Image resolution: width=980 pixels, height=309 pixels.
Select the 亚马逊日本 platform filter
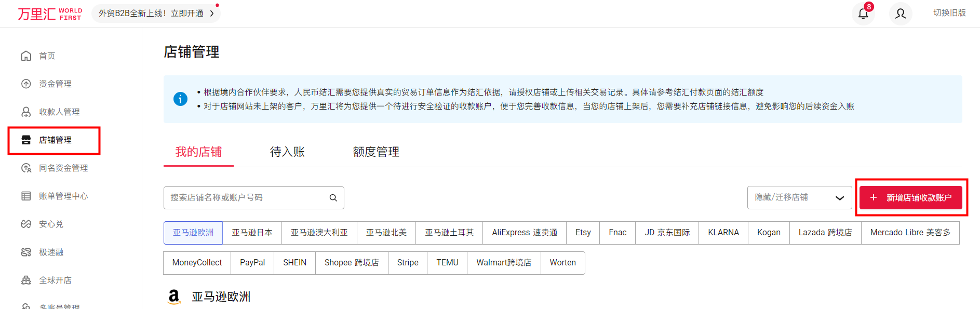[252, 233]
